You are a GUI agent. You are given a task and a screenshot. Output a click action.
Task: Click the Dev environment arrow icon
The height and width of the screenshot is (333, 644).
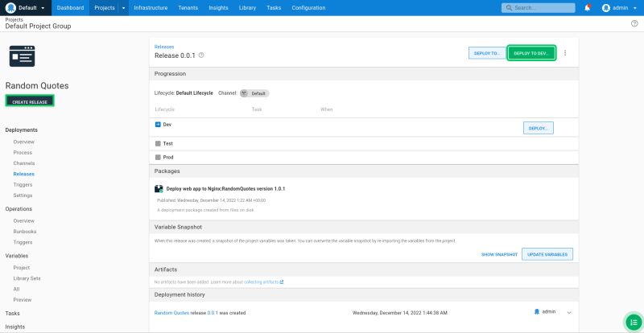coord(158,125)
